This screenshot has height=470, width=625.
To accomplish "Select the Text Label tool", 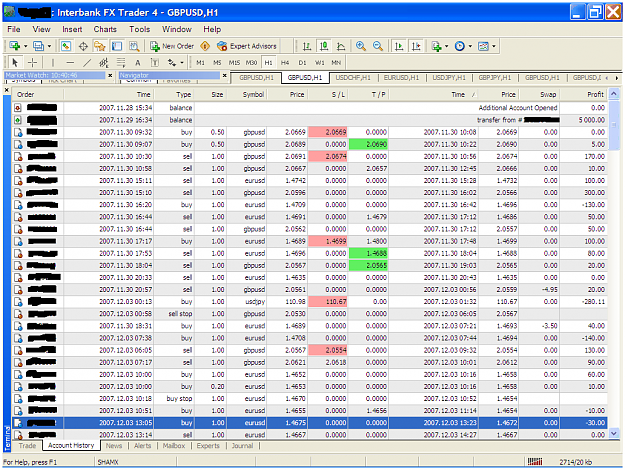I will coord(155,63).
